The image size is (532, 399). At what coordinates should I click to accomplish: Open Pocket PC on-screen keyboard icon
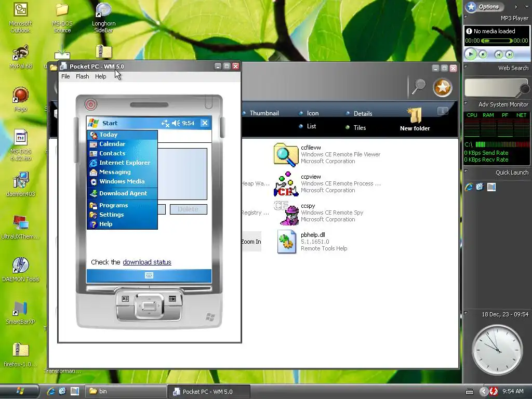(x=149, y=275)
